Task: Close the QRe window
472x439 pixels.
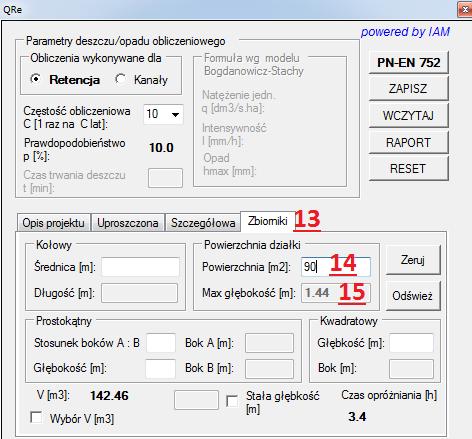Action: pyautogui.click(x=465, y=9)
